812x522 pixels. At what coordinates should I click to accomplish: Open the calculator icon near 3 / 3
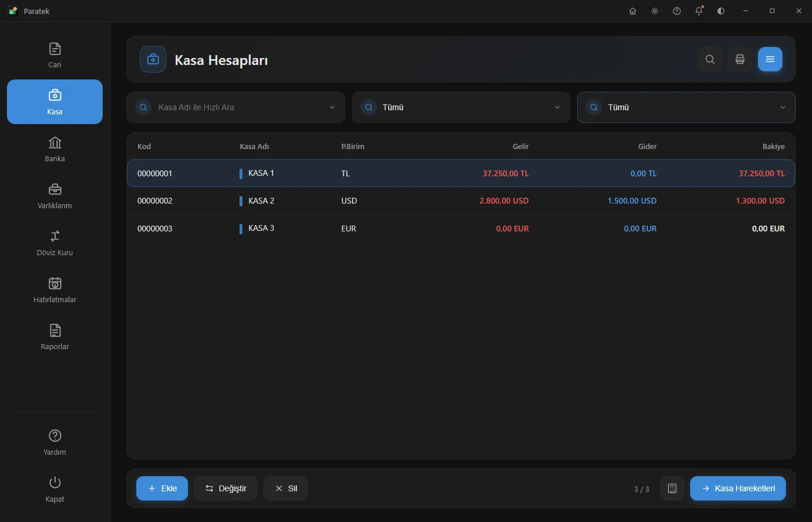(672, 488)
